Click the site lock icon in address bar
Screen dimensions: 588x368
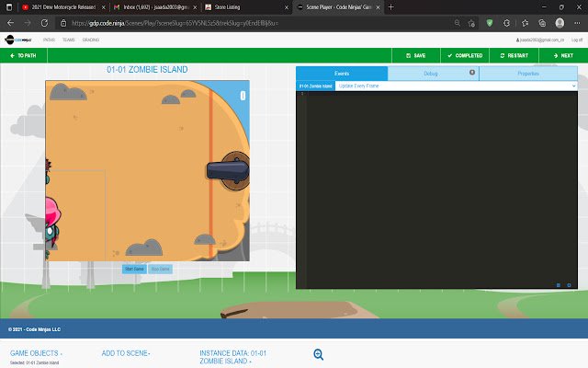click(63, 23)
